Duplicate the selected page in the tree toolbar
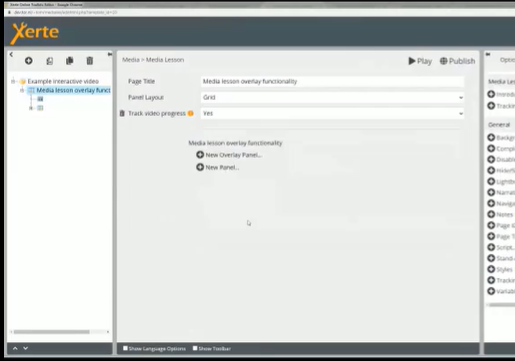515x361 pixels. point(49,61)
